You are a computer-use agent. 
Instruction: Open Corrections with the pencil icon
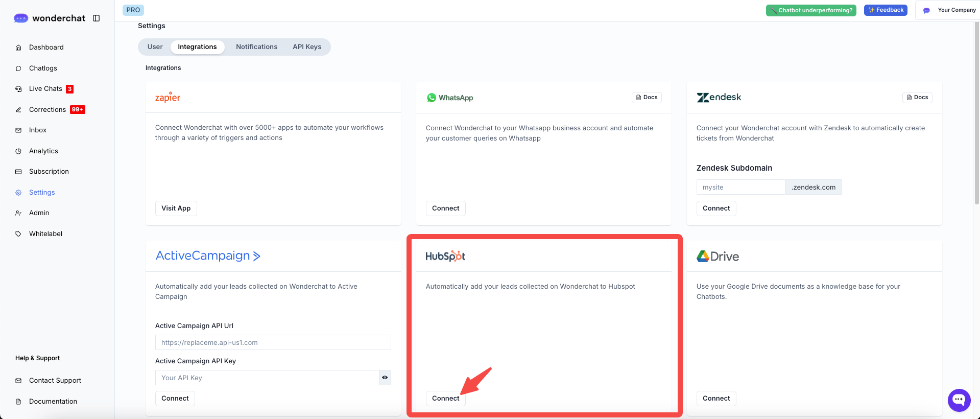18,110
